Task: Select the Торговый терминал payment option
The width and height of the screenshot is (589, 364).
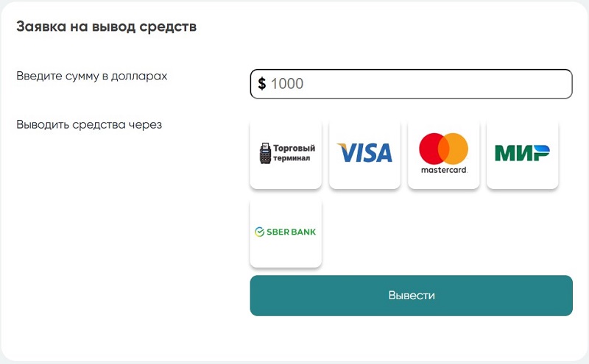Action: [286, 154]
